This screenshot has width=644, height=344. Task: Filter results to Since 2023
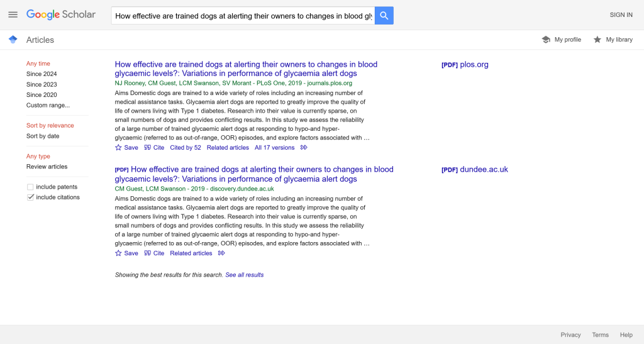(42, 84)
